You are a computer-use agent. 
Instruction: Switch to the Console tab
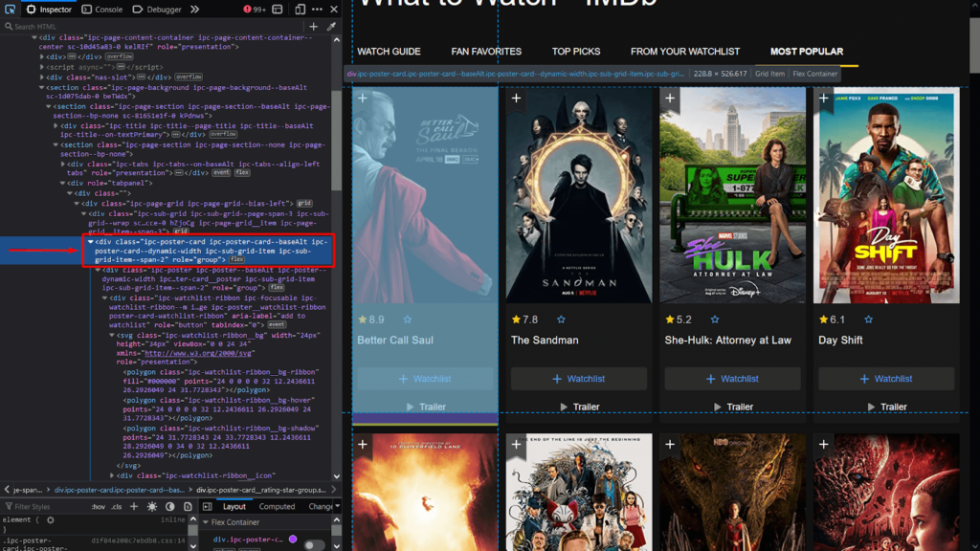click(101, 9)
